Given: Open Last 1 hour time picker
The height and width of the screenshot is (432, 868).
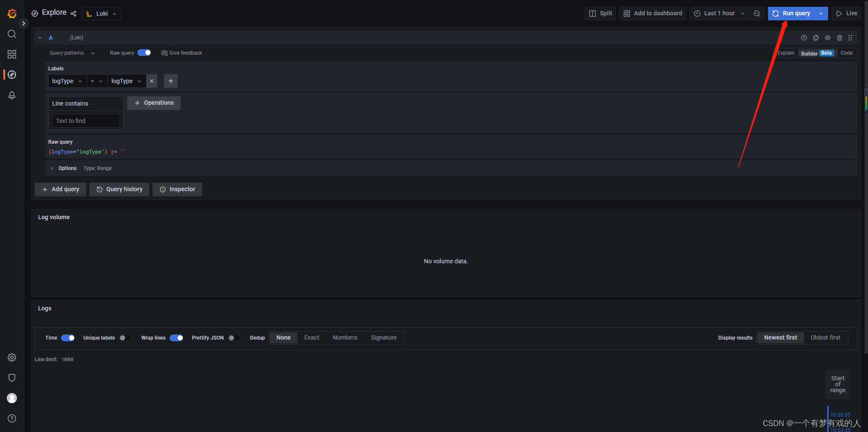Looking at the screenshot, I should click(x=719, y=14).
